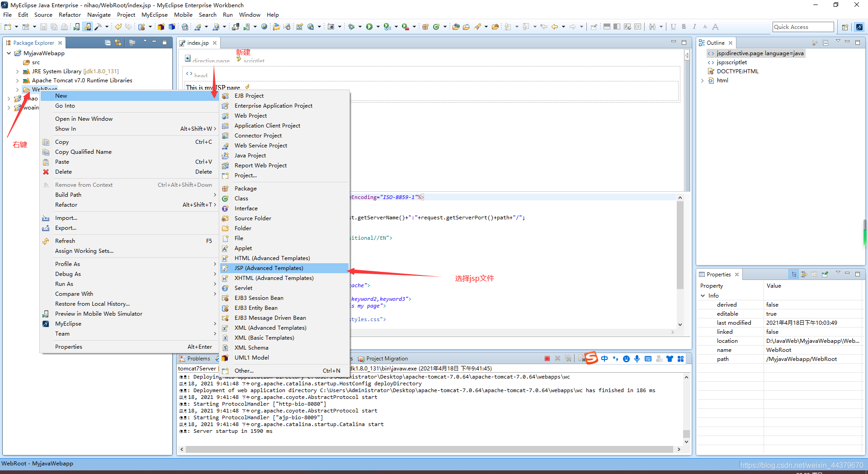Click the New Java Class toolbar icon
The width and height of the screenshot is (868, 474).
tap(436, 27)
